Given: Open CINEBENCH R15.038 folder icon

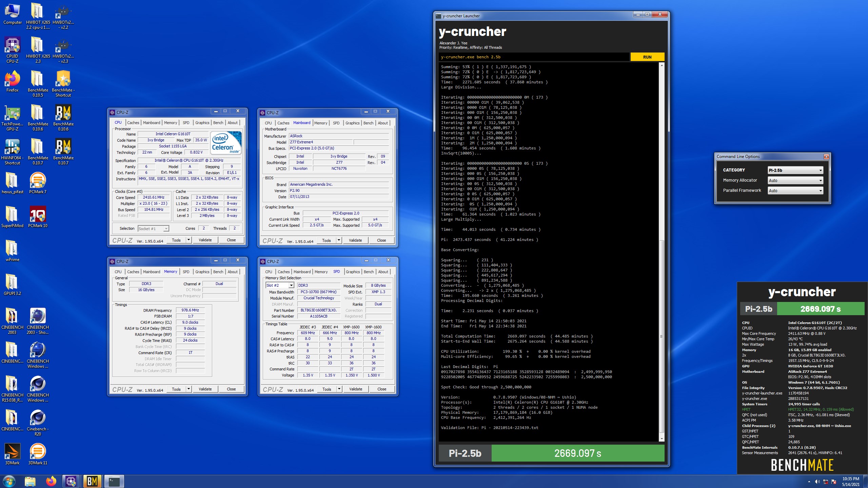Looking at the screenshot, I should pos(13,389).
